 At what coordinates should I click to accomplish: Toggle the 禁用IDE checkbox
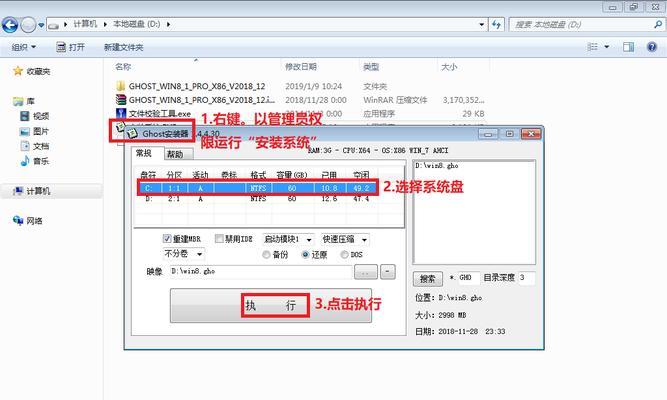(x=219, y=239)
